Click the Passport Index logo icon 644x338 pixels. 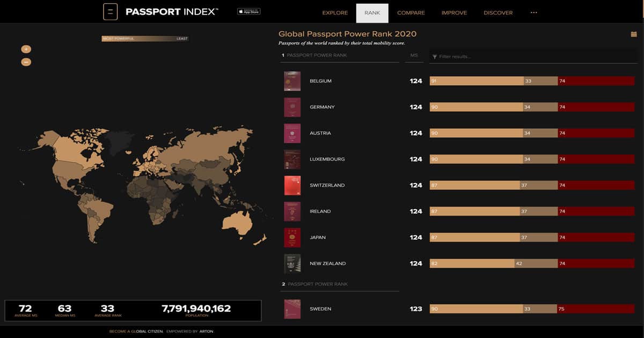tap(110, 11)
